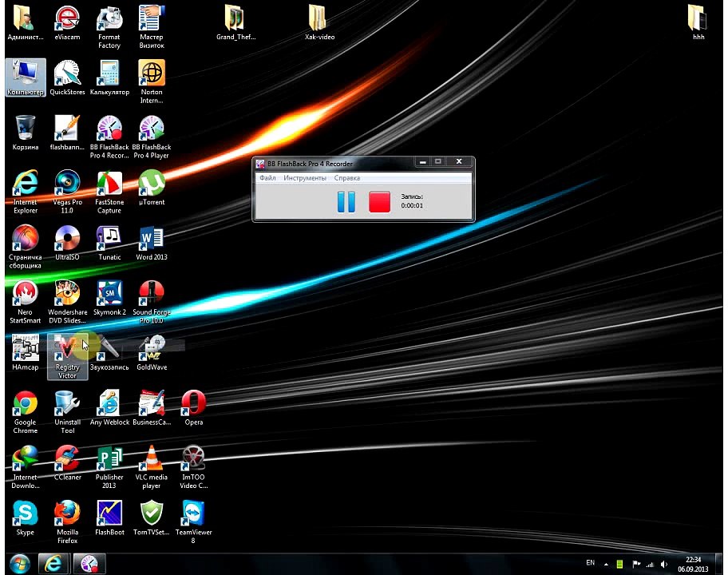The width and height of the screenshot is (728, 575).
Task: Open the Справка menu
Action: point(346,178)
